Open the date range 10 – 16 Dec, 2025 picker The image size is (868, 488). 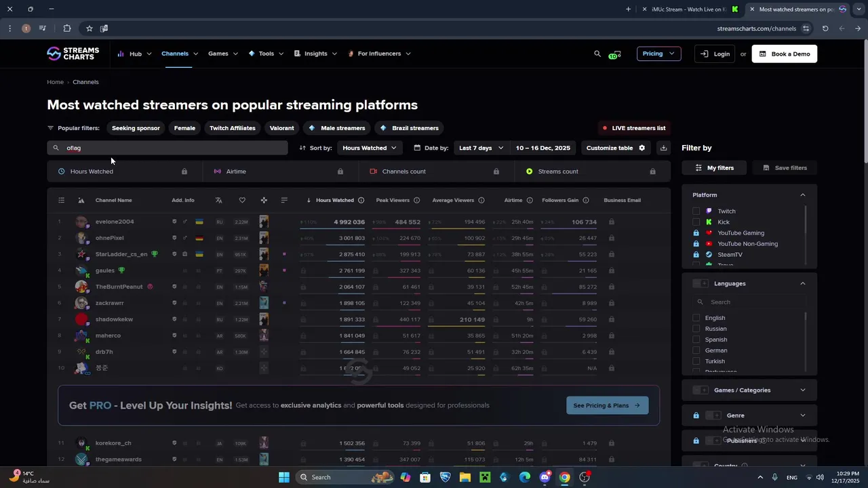coord(543,148)
